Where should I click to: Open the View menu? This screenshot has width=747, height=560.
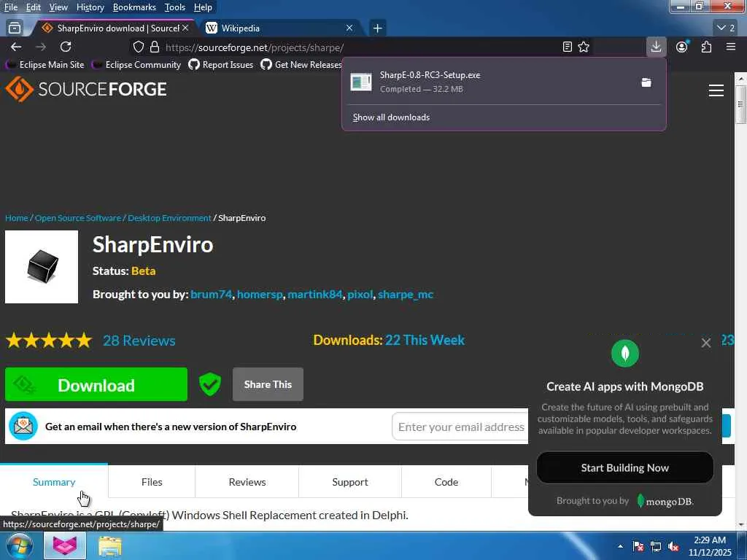click(58, 7)
